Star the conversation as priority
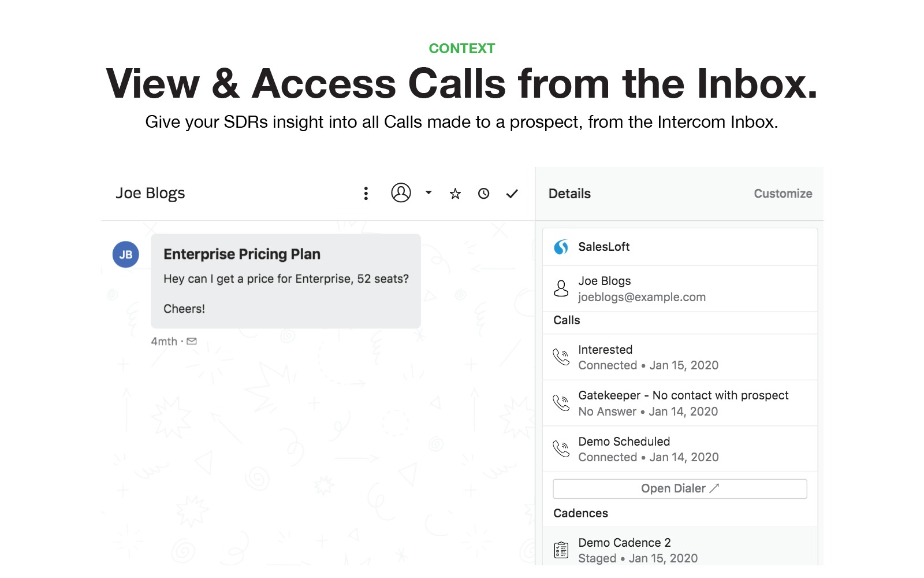This screenshot has height=578, width=924. click(455, 194)
